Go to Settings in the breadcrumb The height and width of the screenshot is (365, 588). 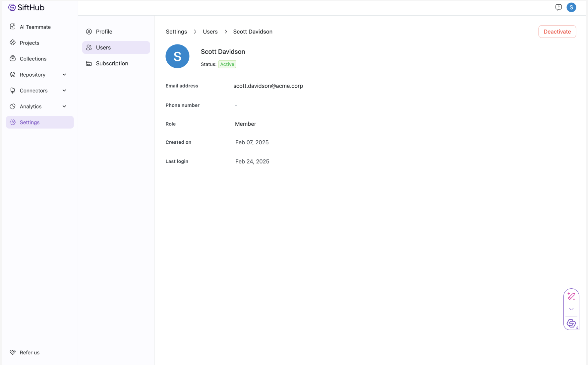176,32
